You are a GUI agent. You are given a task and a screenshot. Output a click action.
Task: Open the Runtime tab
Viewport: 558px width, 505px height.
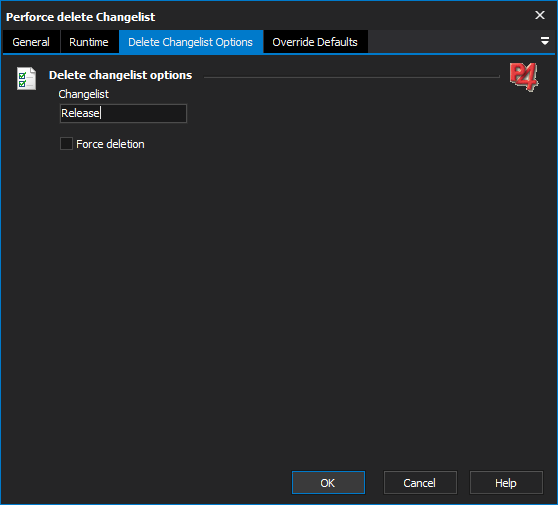89,42
